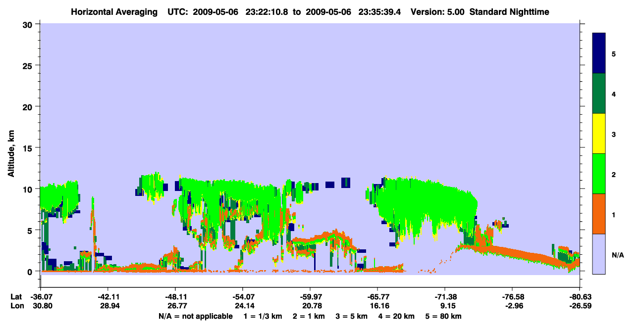Click the longitude value 24.14
Screen dimensions: 644x330
tap(242, 306)
